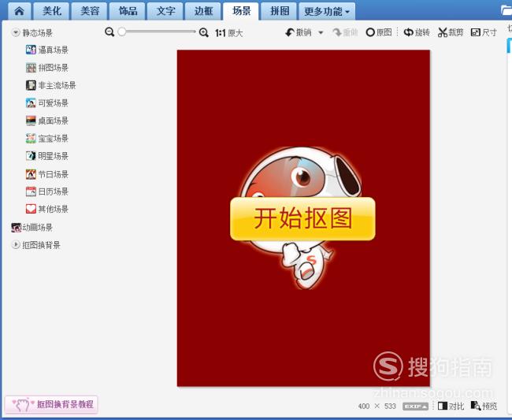
Task: Select the 其他场景 text label
Action: point(54,209)
